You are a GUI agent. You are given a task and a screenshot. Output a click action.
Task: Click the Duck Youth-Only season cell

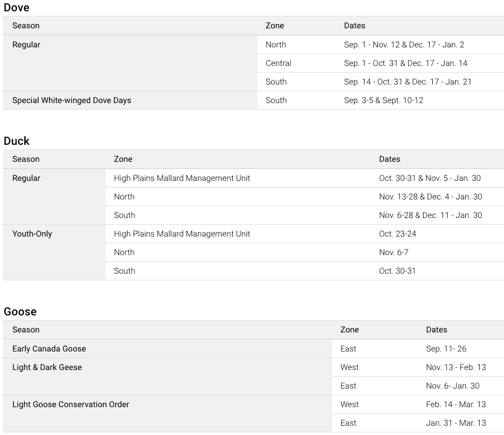32,234
